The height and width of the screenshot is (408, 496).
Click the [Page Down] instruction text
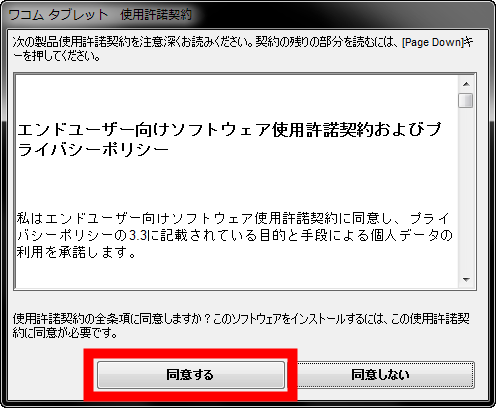pos(433,42)
